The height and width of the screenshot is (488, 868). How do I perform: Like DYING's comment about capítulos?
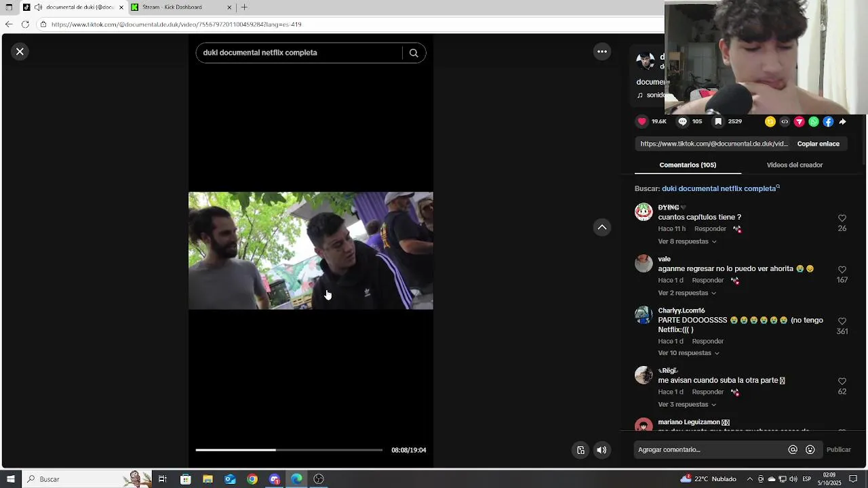point(842,218)
